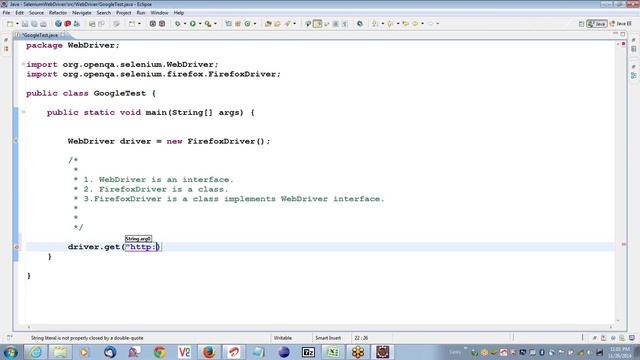The image size is (640, 360).
Task: Expand the New Java Class dropdown arrow
Action: pos(255,24)
